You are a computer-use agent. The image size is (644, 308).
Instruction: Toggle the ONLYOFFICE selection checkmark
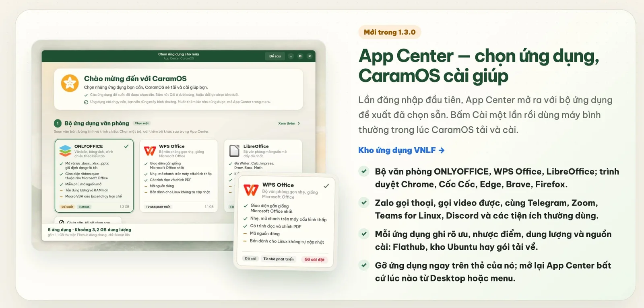point(126,146)
